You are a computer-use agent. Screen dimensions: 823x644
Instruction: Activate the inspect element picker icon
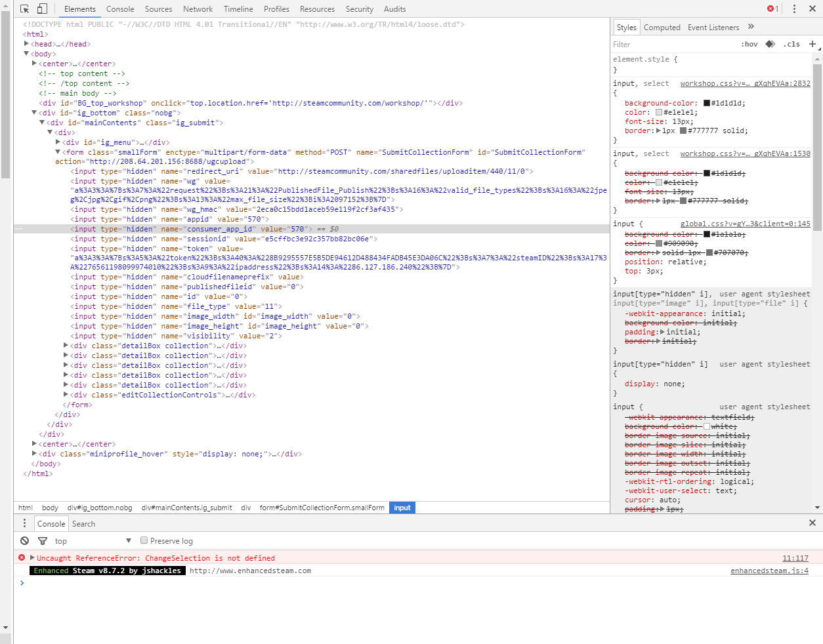point(24,9)
